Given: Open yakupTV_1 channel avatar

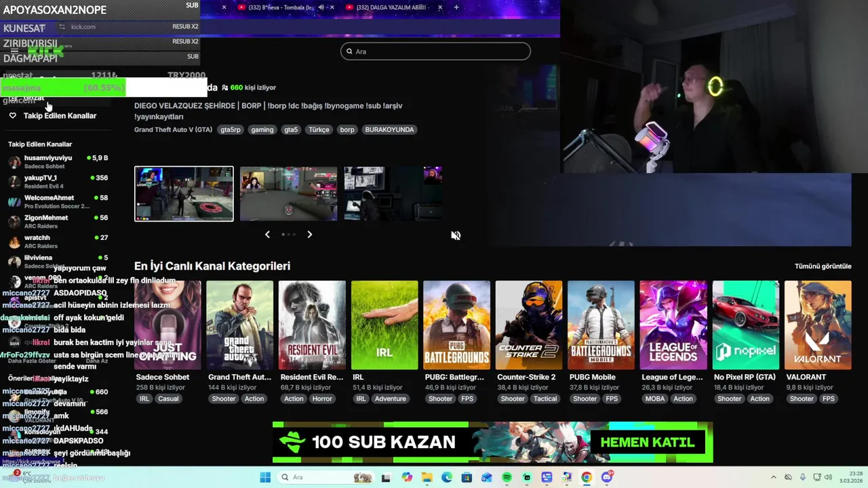Looking at the screenshot, I should click(14, 182).
